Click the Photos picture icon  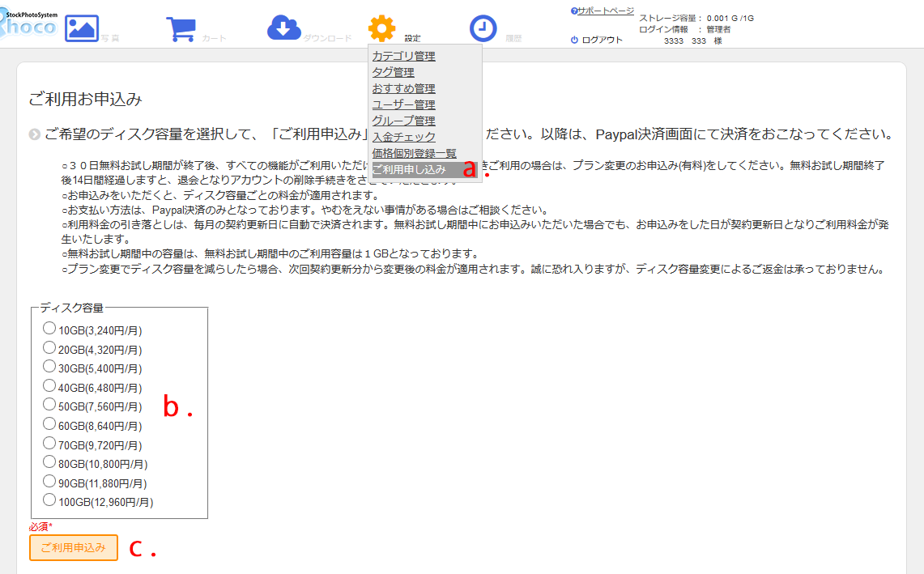82,28
